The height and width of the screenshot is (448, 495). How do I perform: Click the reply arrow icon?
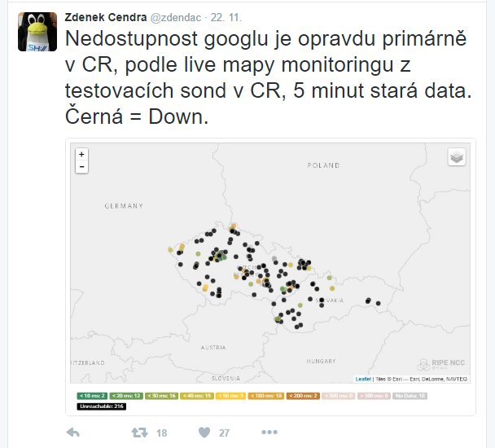pos(72,433)
